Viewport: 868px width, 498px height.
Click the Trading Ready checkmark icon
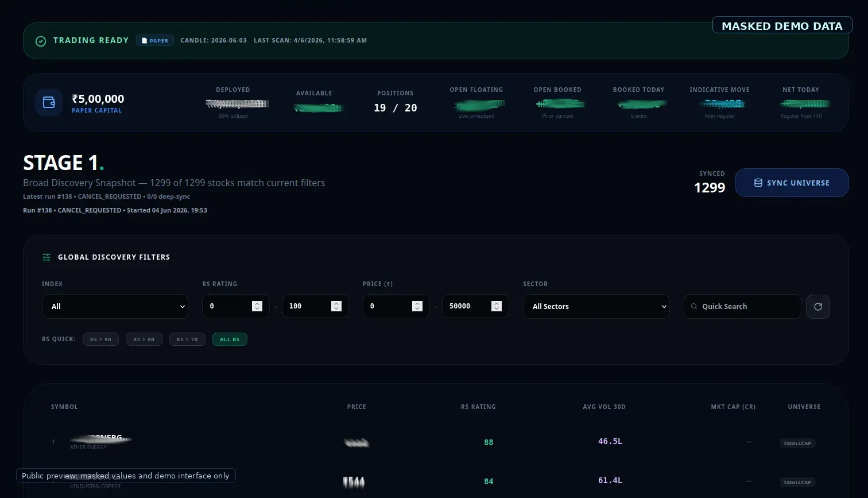point(41,41)
